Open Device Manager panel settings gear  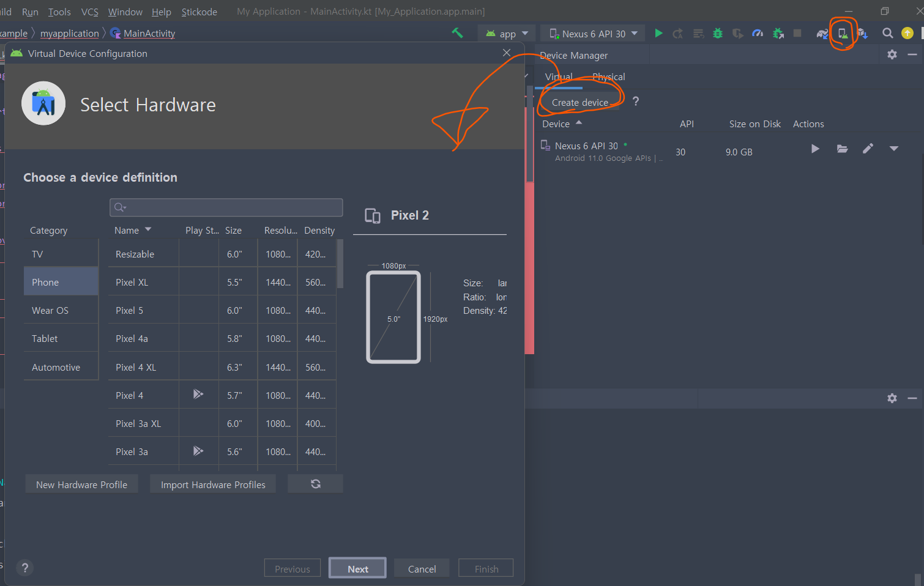click(x=892, y=54)
